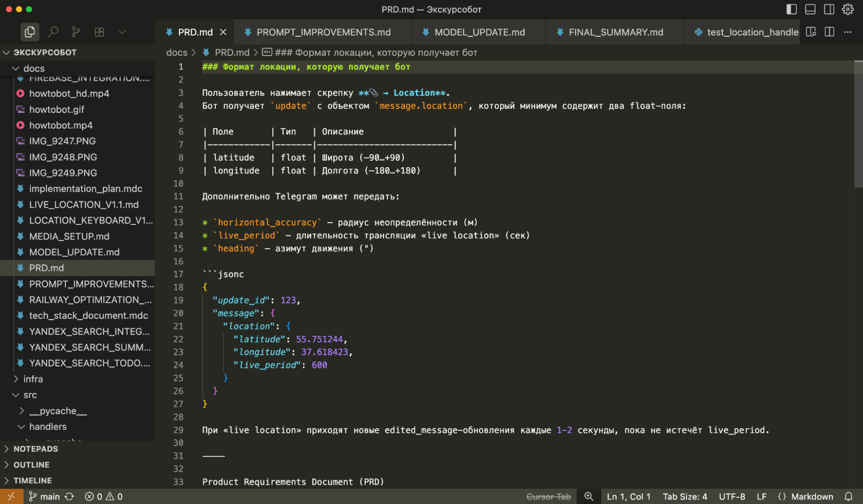
Task: Open the Source Control view icon
Action: click(x=76, y=32)
